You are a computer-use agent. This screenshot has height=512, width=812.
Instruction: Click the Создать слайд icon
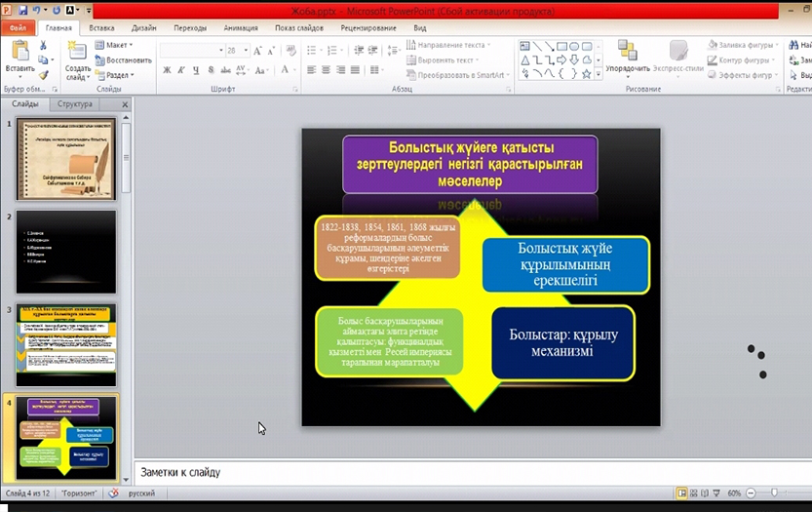pyautogui.click(x=78, y=51)
